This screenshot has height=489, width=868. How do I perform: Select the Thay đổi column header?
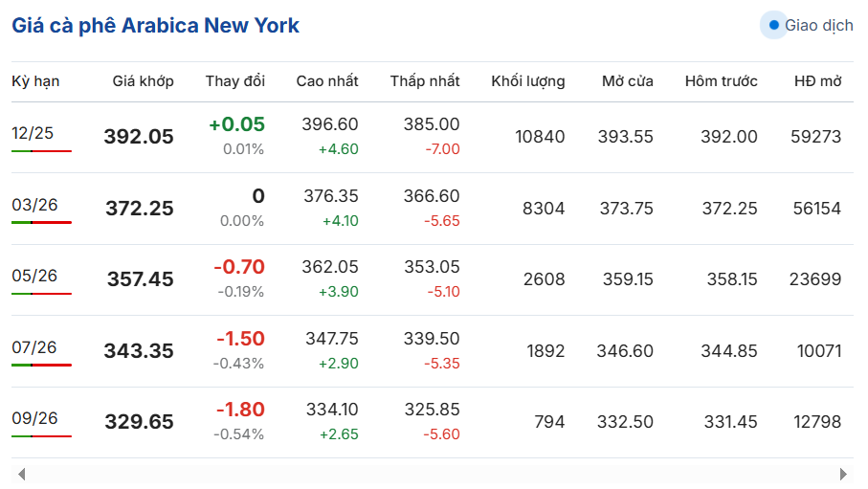click(234, 81)
